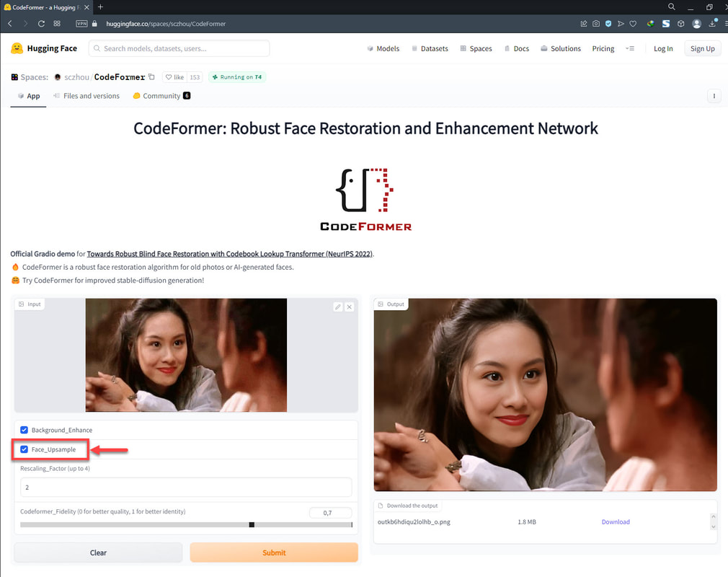The width and height of the screenshot is (728, 577).
Task: Download the output PNG file
Action: [x=616, y=521]
